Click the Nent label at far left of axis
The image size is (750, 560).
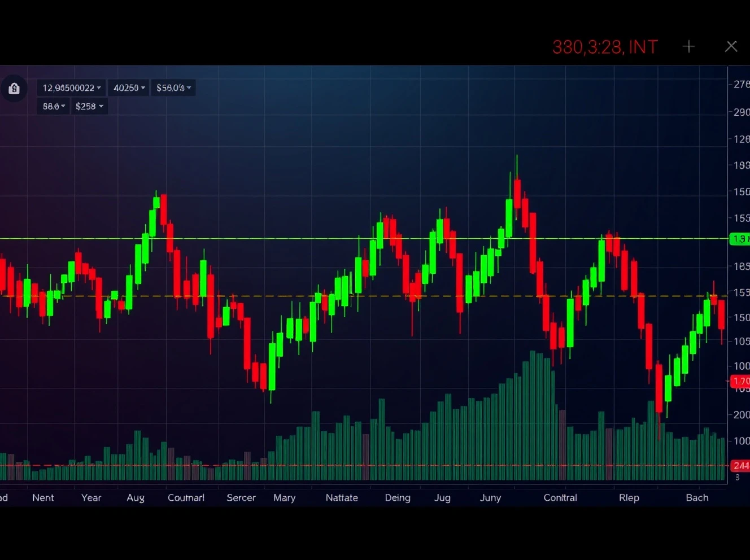click(43, 498)
